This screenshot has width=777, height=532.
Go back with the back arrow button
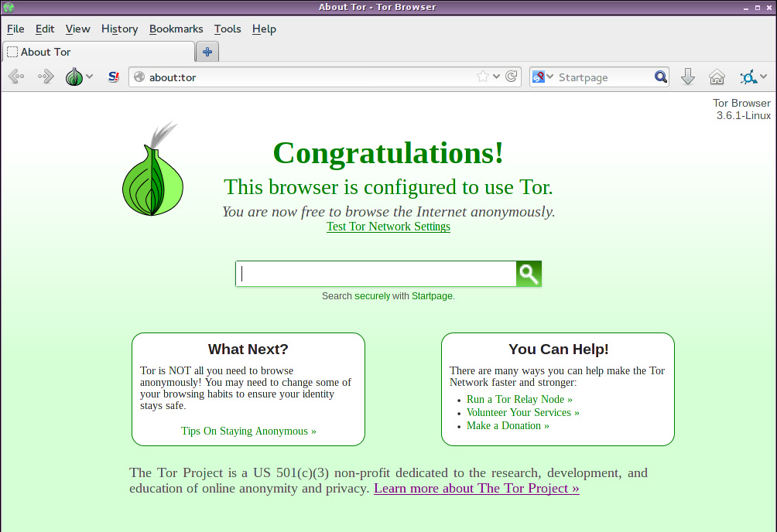16,77
